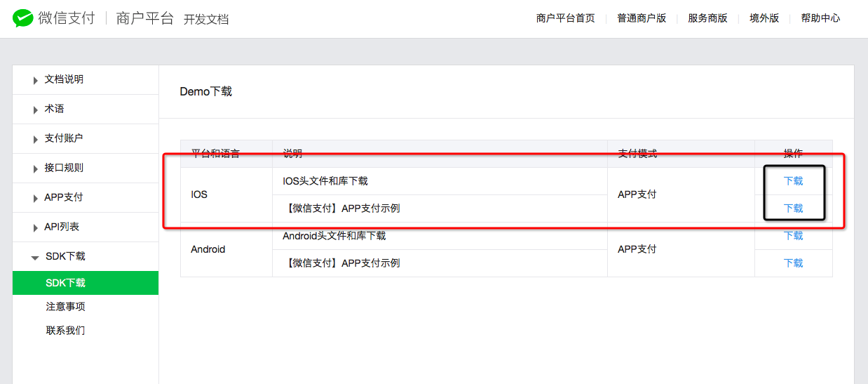Collapse the SDK下载 section arrow

[x=35, y=258]
